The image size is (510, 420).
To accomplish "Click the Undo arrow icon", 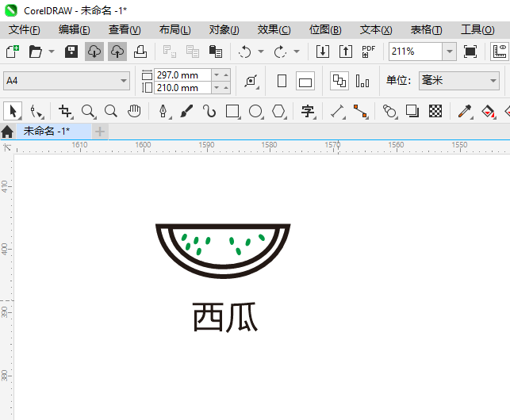I will click(x=244, y=52).
